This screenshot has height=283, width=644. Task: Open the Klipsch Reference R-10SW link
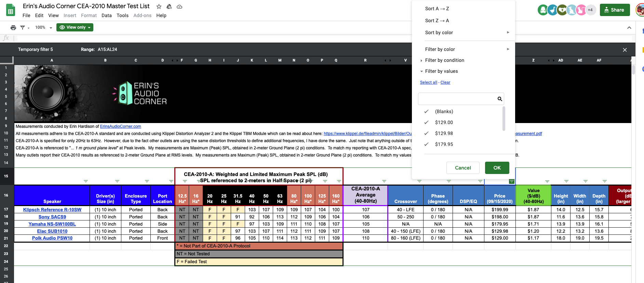click(x=52, y=210)
